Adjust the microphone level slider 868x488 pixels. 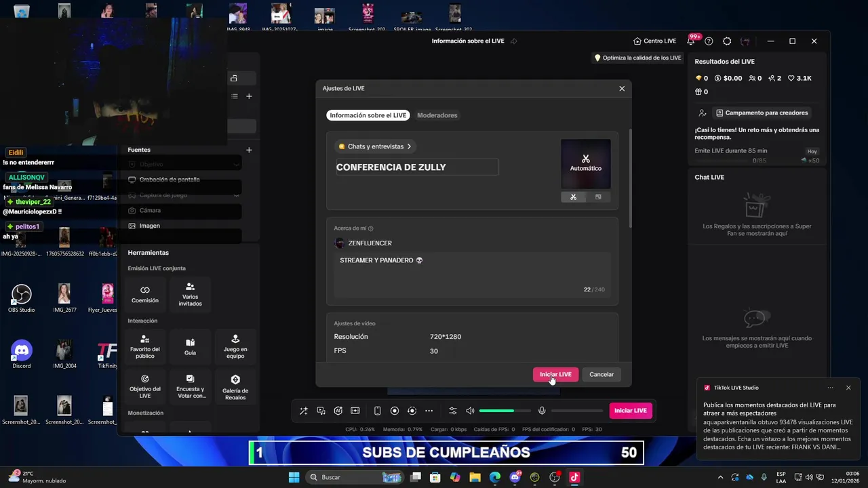click(577, 411)
